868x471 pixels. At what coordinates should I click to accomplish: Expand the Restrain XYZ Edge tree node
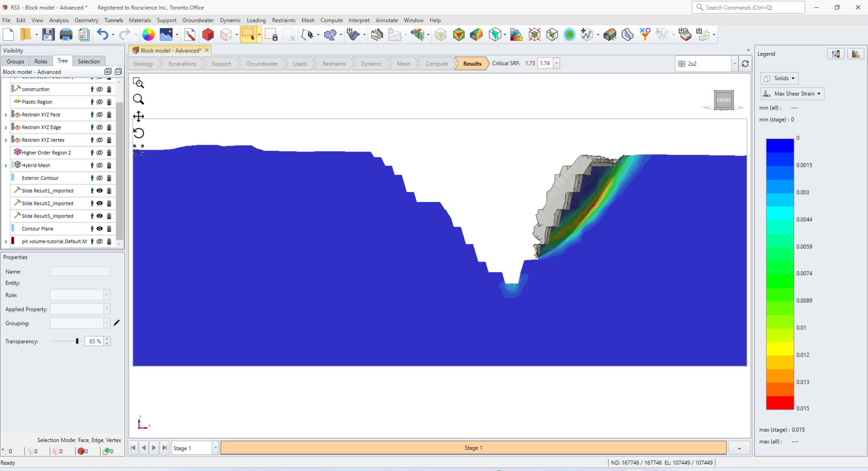tap(6, 127)
